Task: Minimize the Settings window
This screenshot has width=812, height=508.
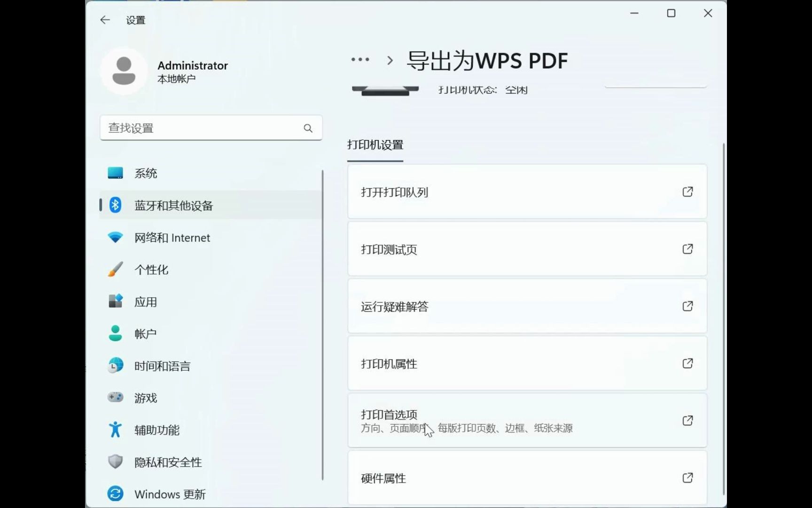Action: (634, 13)
